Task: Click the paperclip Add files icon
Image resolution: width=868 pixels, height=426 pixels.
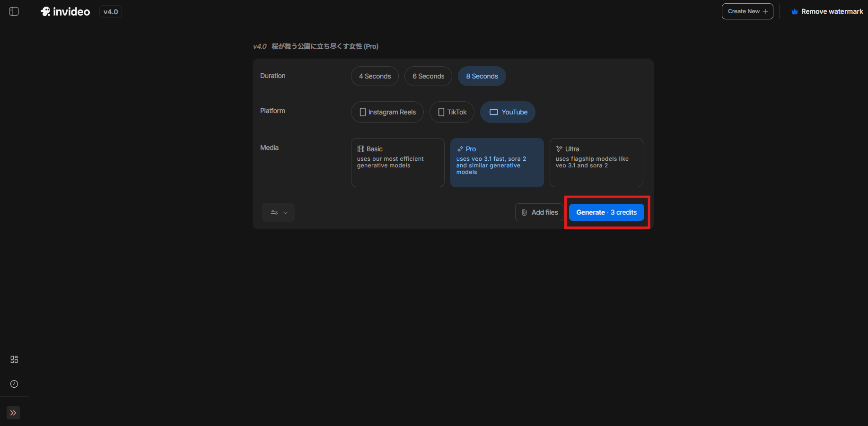Action: (524, 212)
